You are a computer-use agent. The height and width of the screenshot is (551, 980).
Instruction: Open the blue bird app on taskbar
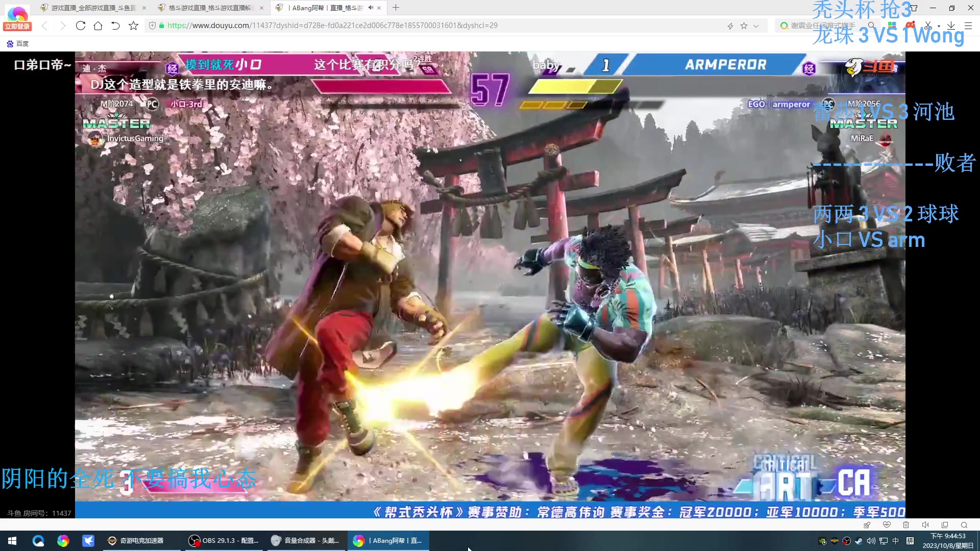coord(88,541)
